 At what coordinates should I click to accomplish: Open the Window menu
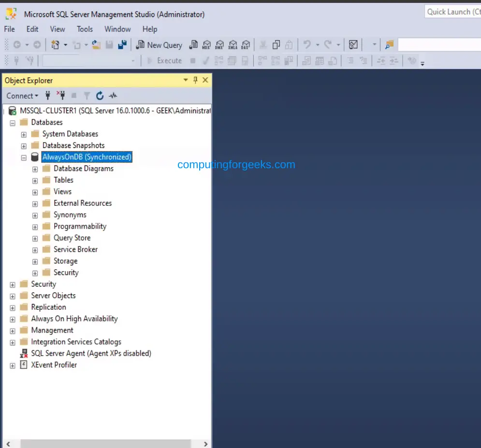(117, 29)
